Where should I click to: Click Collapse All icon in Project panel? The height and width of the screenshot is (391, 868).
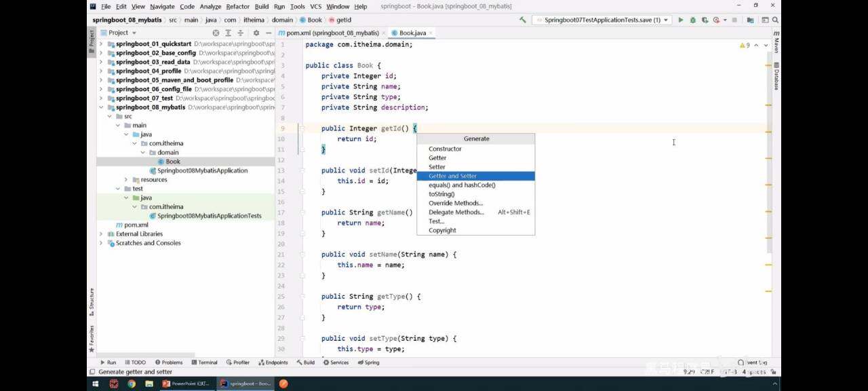(241, 33)
